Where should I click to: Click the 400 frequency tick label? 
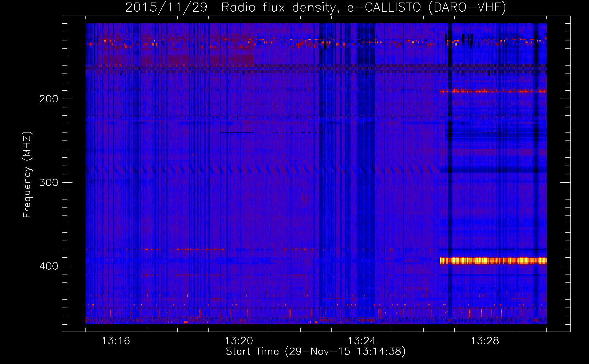point(49,266)
